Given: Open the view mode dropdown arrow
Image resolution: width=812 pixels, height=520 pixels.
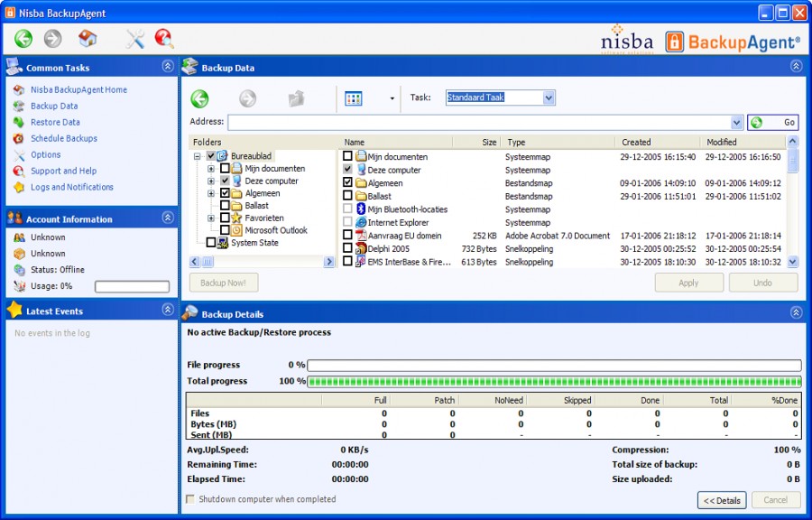Looking at the screenshot, I should (x=392, y=99).
